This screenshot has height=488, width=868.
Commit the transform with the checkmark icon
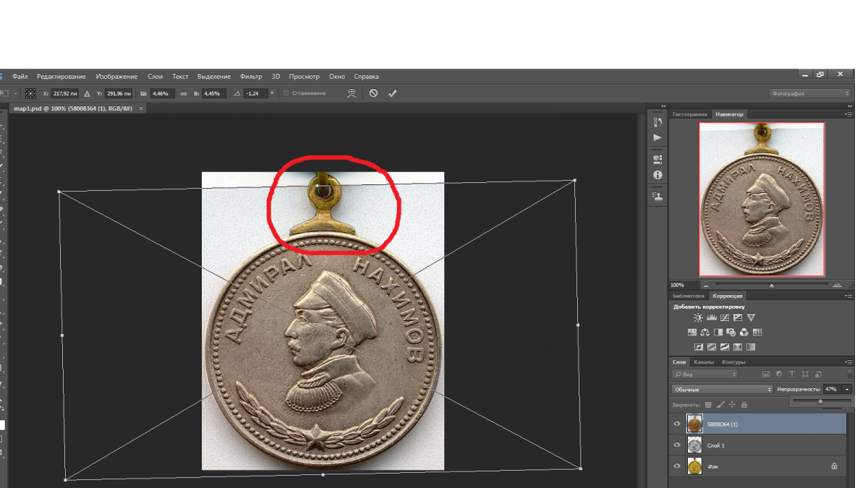tap(392, 93)
